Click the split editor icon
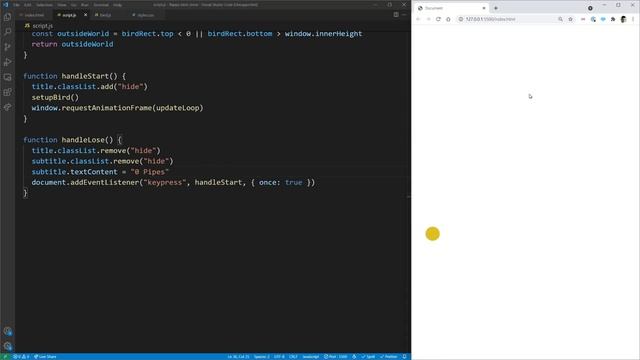Viewport: 640px width, 360px height. (x=396, y=15)
